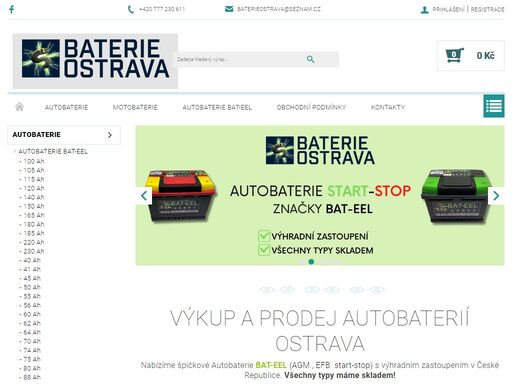Select 50 Ah category
The height and width of the screenshot is (384, 512).
32,287
